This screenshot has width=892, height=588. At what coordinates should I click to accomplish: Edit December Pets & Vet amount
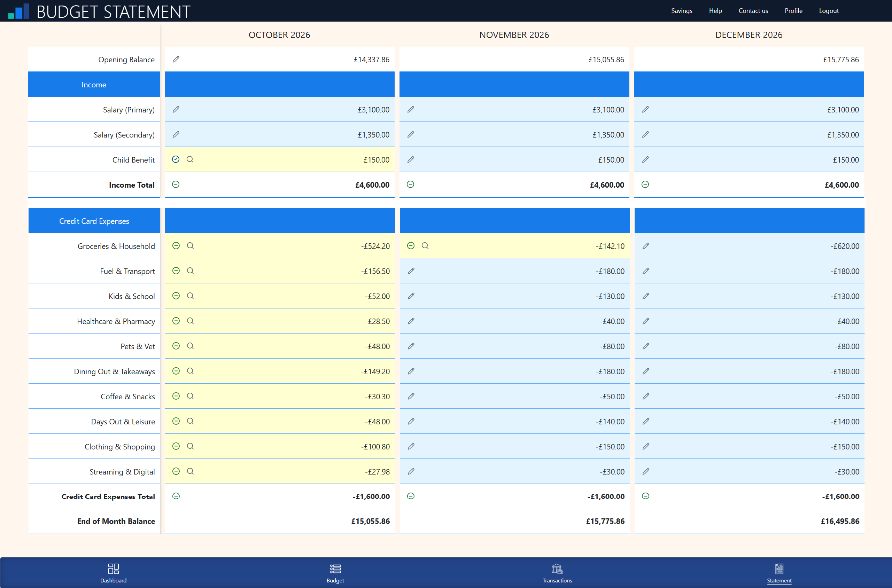645,346
